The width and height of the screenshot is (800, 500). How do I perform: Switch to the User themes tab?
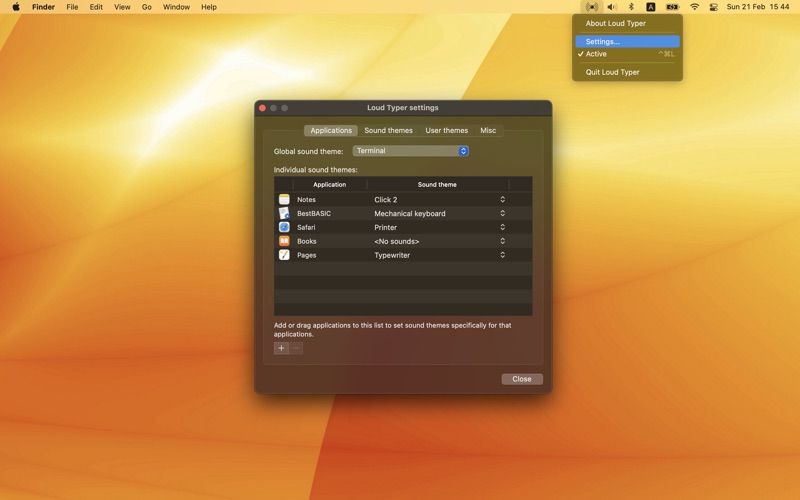[446, 131]
